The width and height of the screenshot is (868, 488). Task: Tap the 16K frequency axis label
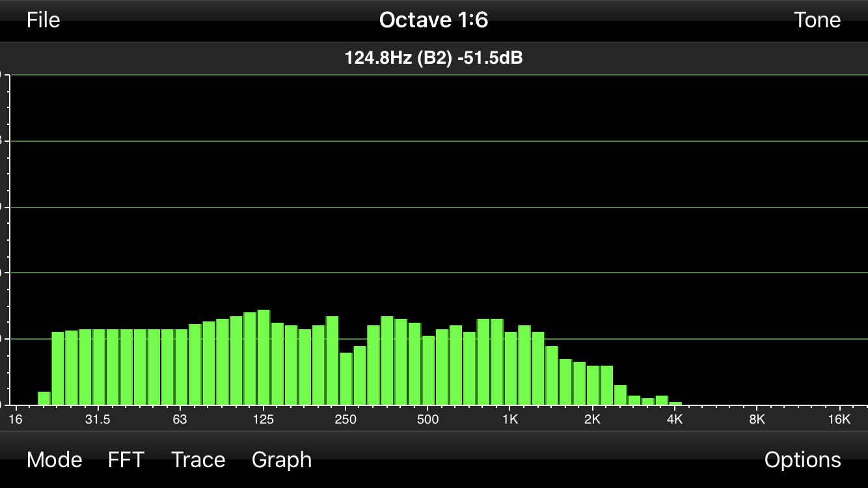839,419
